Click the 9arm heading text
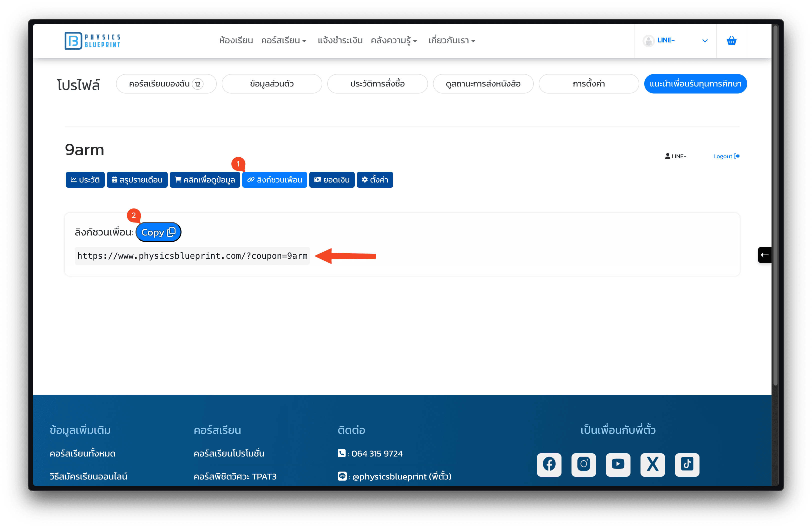This screenshot has width=812, height=528. click(x=84, y=150)
